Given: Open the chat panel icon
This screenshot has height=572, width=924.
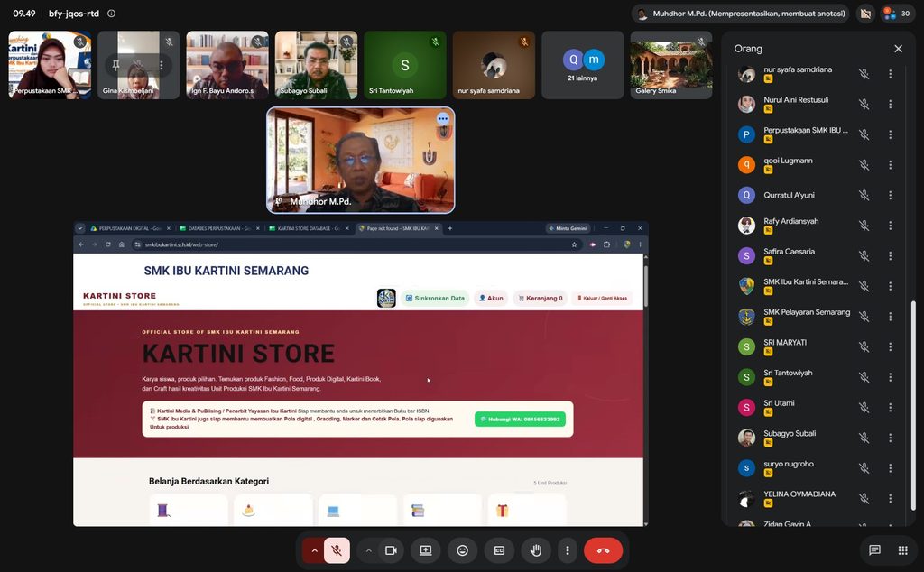Looking at the screenshot, I should coord(874,550).
